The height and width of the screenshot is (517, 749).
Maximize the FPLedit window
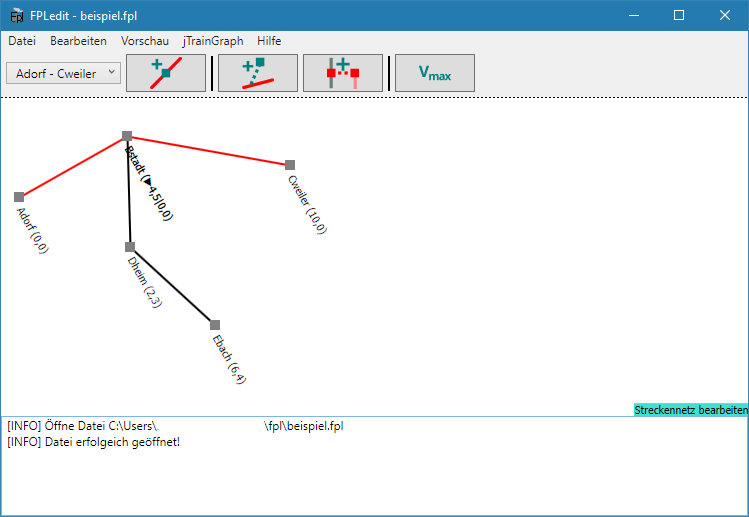[679, 15]
